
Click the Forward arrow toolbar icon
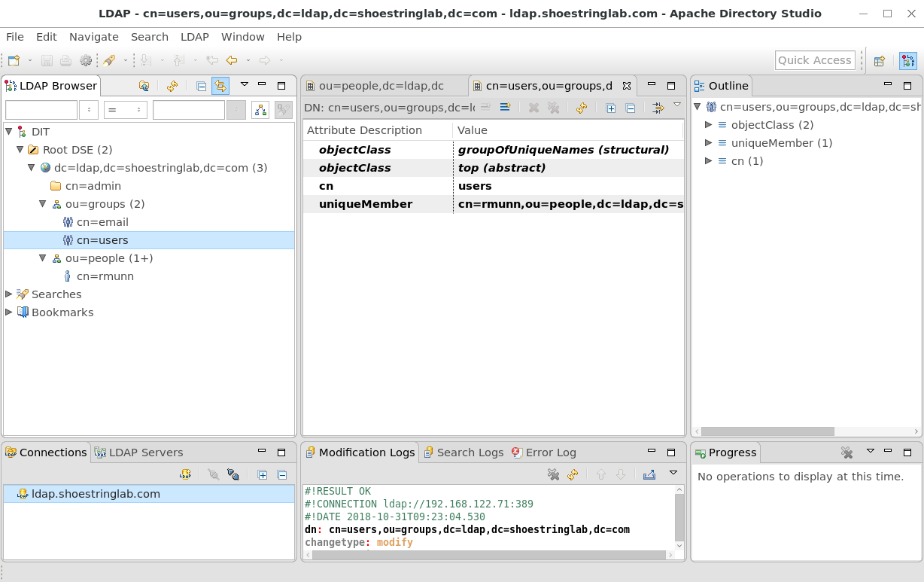click(x=265, y=60)
